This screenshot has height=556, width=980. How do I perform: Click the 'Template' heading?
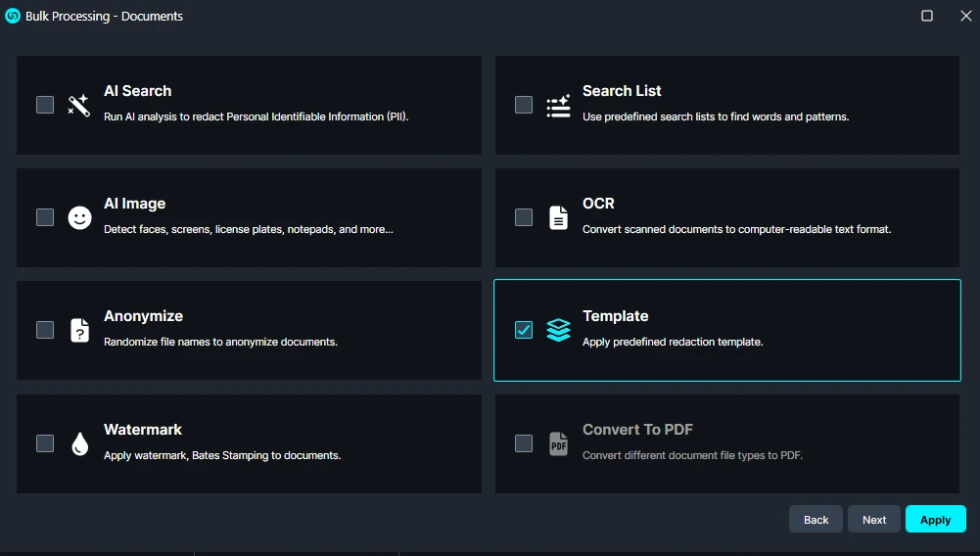[x=615, y=316]
